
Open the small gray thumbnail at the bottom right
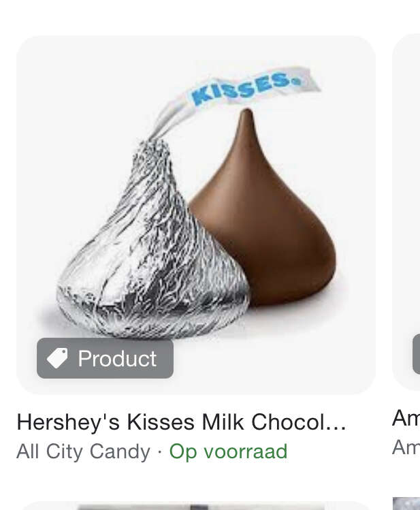tap(406, 503)
